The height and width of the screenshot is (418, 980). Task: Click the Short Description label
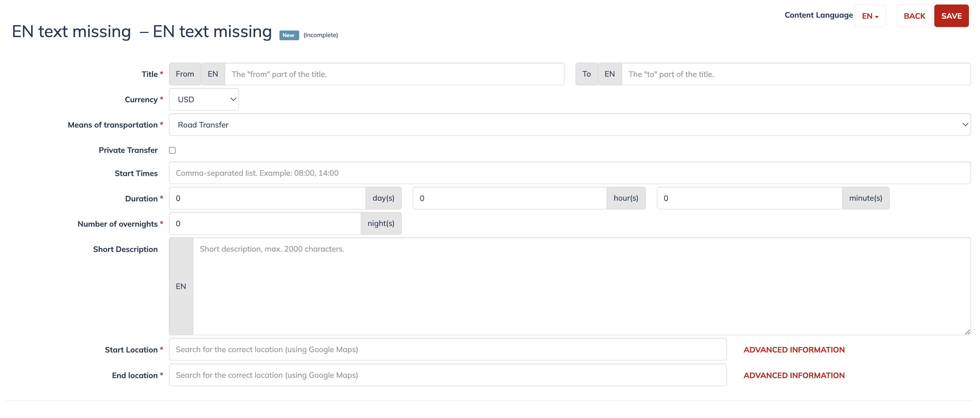(x=125, y=249)
